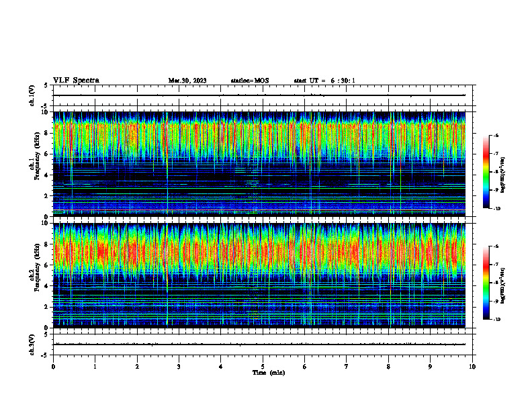Click the time axis tick label "9"
The image size is (532, 411).
point(430,367)
